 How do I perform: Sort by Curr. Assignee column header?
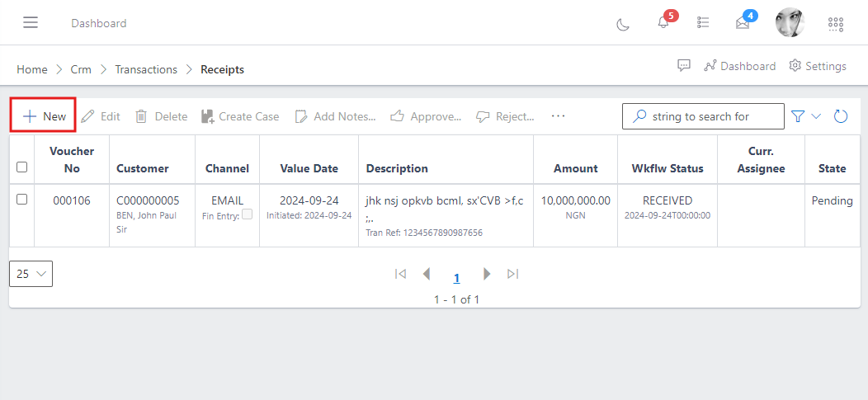tap(762, 160)
